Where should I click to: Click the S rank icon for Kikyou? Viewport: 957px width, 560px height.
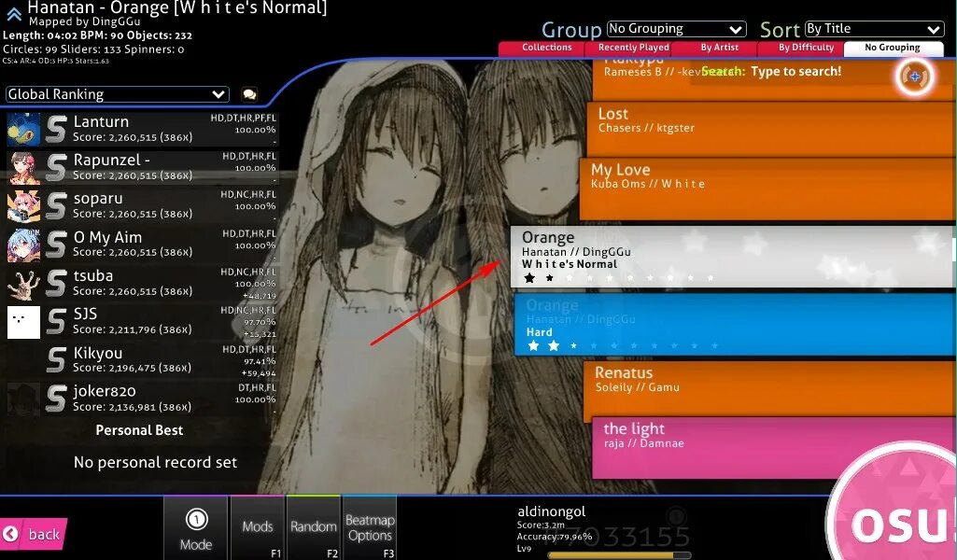(x=56, y=360)
